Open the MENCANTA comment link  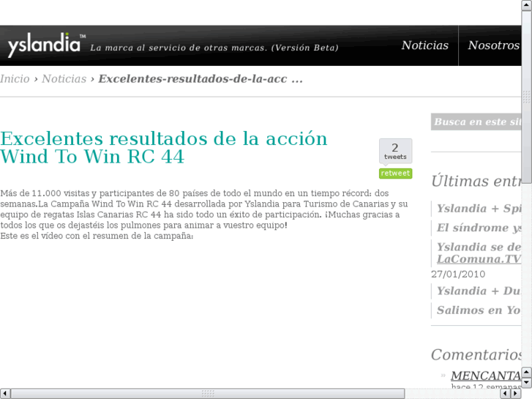486,376
